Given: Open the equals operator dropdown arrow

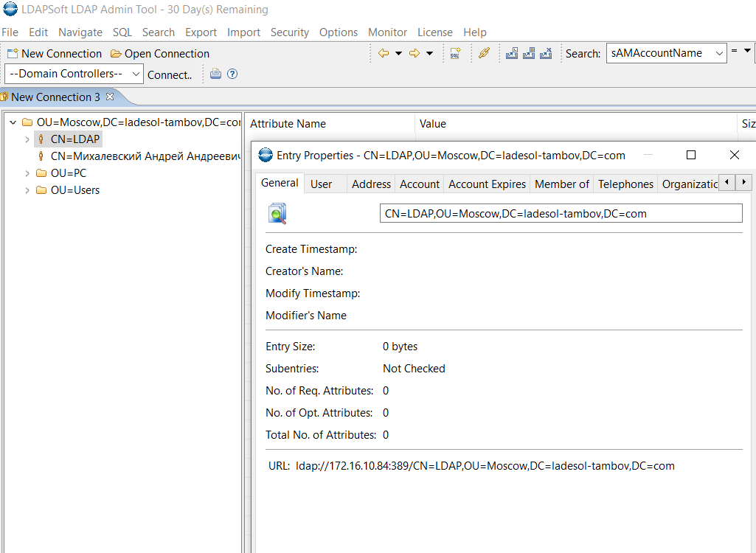Looking at the screenshot, I should click(x=747, y=50).
